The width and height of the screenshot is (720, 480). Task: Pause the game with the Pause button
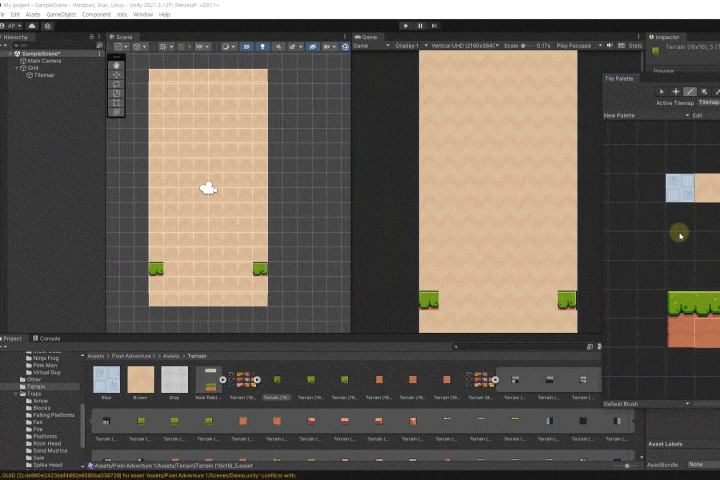coord(420,26)
